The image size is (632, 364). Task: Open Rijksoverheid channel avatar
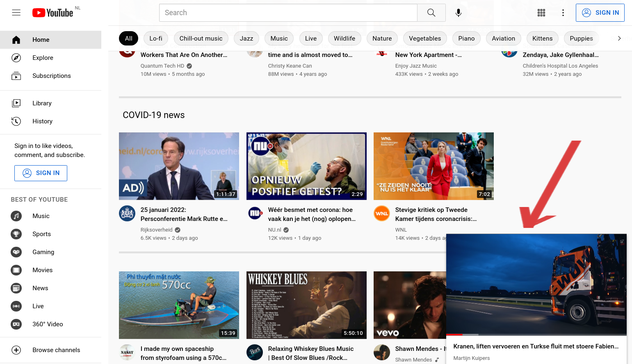point(127,214)
